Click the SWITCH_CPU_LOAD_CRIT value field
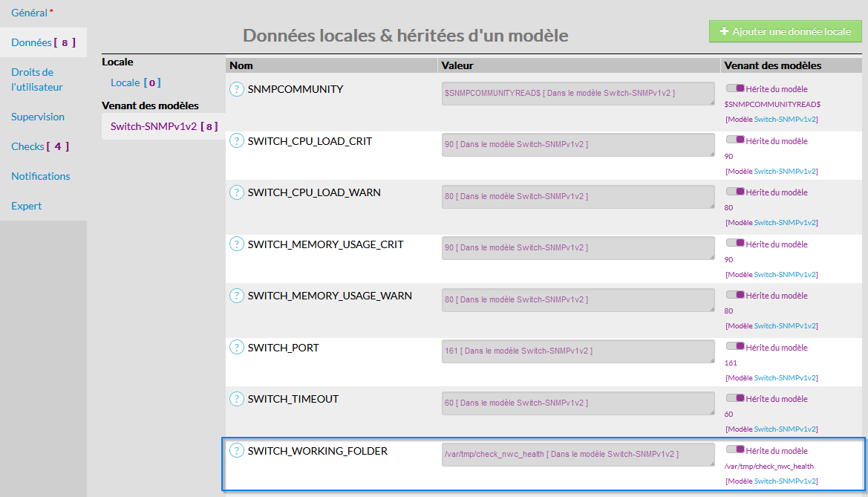 [x=578, y=144]
